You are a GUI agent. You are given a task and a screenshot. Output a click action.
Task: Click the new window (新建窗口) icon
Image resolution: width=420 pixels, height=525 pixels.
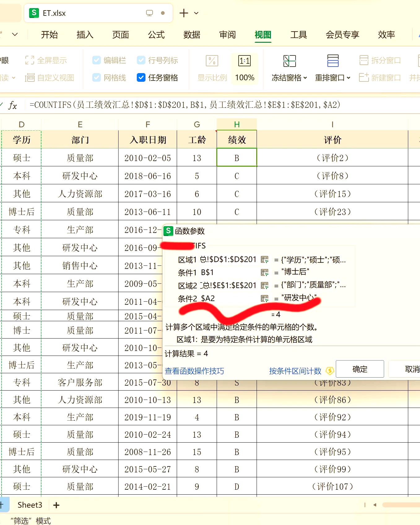(364, 77)
